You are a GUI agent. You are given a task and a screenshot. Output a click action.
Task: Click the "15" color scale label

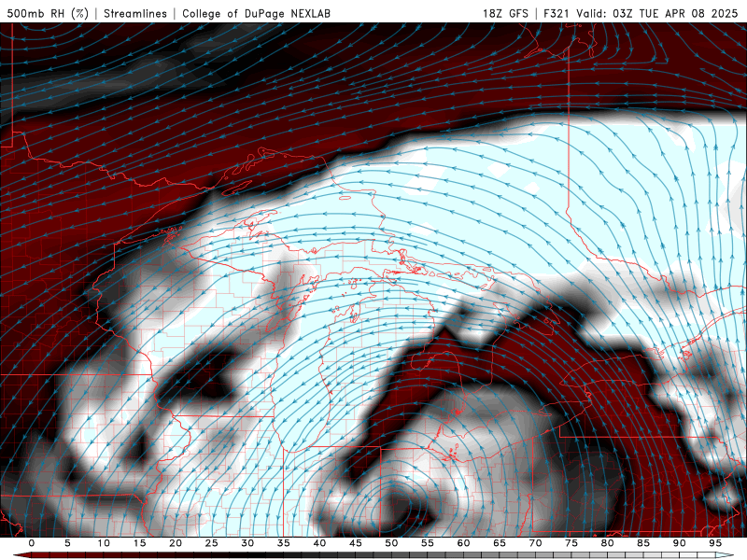(139, 543)
